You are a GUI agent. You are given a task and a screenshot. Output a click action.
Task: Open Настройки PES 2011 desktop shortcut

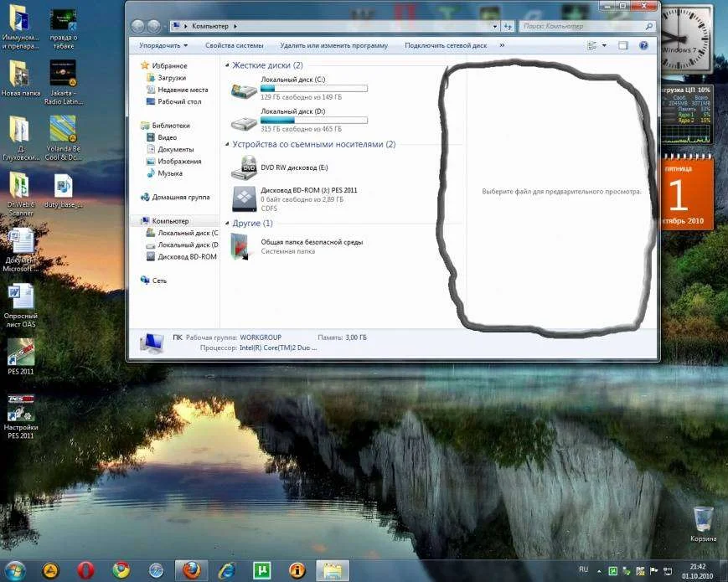[20, 416]
